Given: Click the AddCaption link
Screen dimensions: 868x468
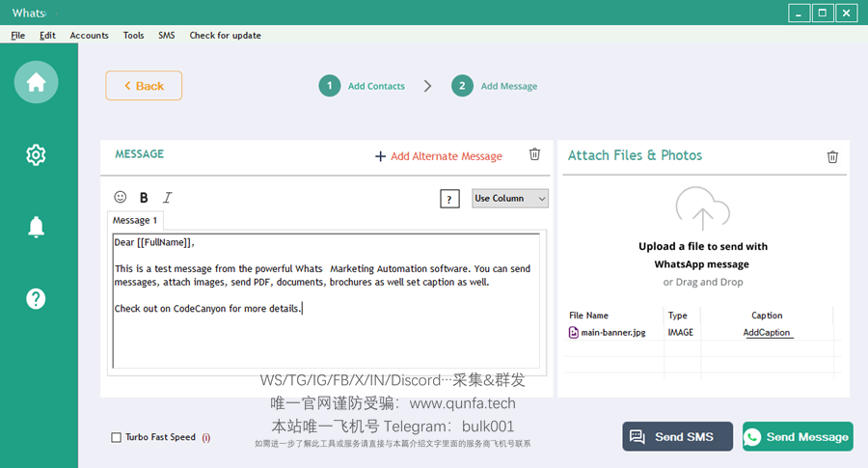Looking at the screenshot, I should (767, 332).
